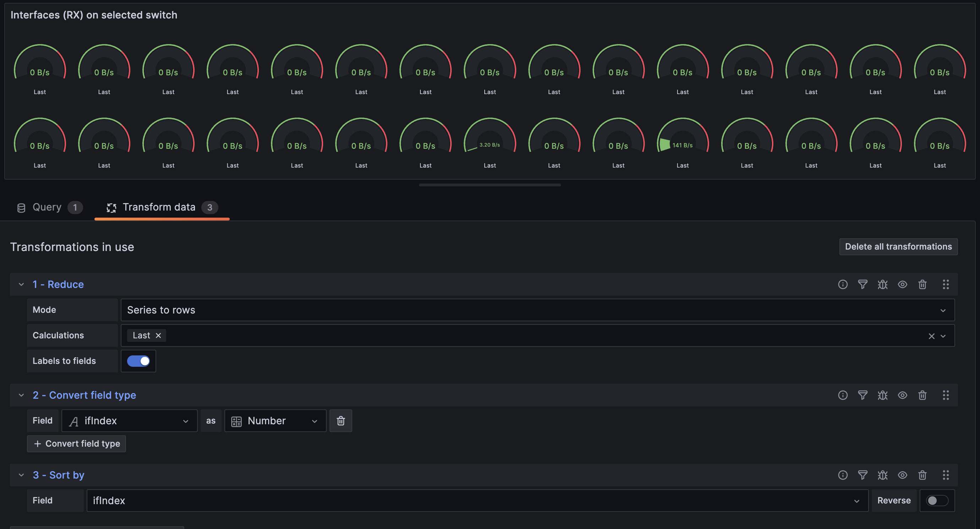Click the filter icon on Reduce row
Viewport: 980px width, 529px height.
tap(862, 284)
